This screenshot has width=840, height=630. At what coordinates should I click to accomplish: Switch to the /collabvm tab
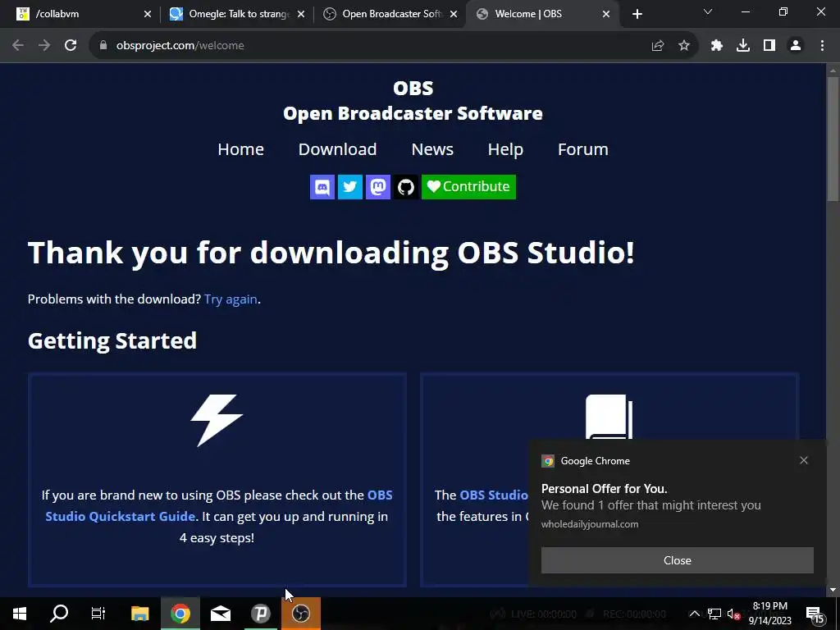[x=80, y=14]
